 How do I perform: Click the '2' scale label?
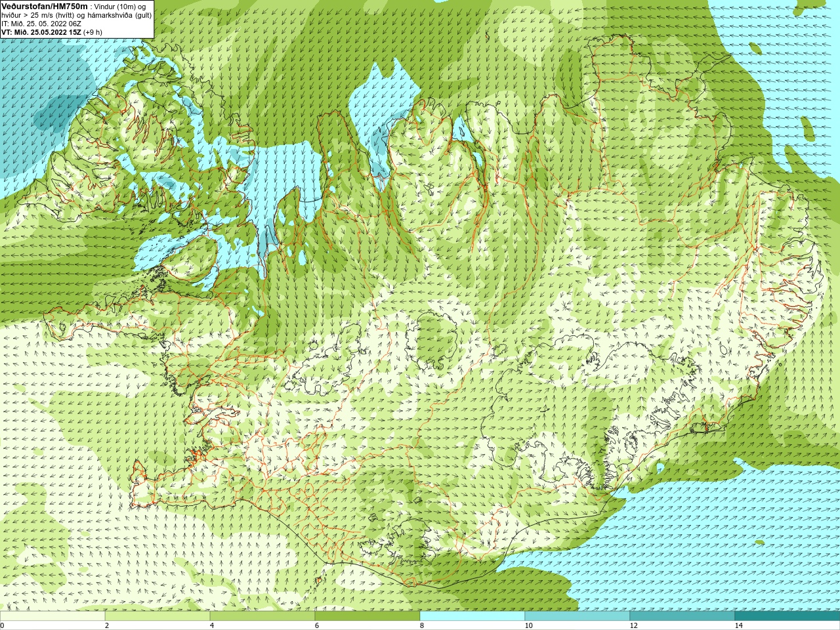[107, 625]
